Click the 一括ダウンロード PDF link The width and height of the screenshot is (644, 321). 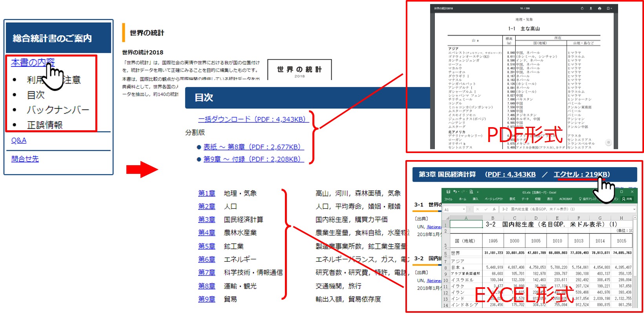(252, 119)
